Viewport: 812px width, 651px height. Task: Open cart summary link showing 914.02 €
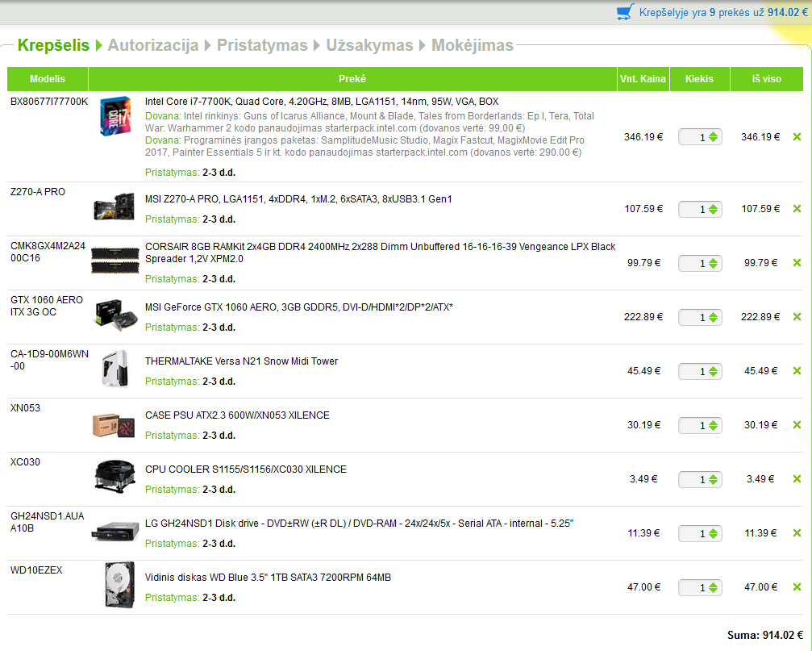pyautogui.click(x=723, y=12)
